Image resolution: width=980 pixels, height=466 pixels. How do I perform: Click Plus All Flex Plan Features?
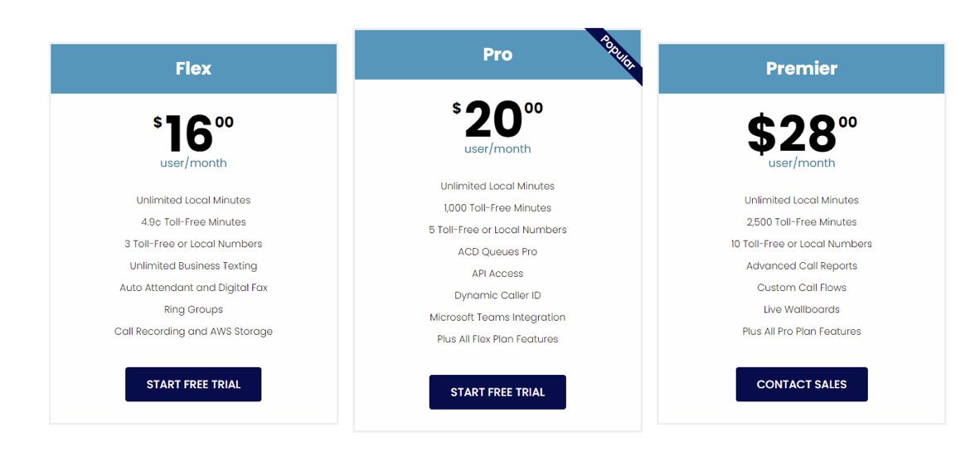coord(497,339)
